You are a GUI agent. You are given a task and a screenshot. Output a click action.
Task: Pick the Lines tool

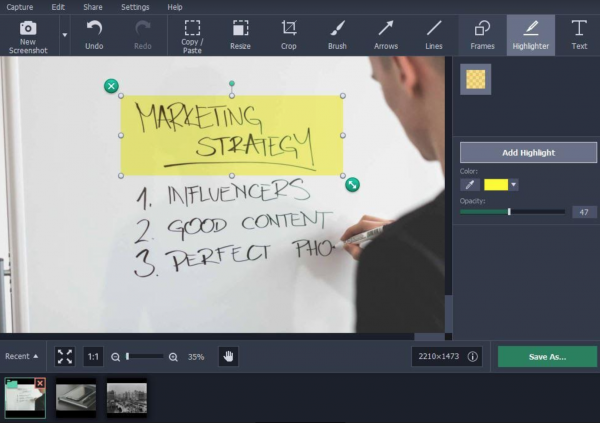434,34
